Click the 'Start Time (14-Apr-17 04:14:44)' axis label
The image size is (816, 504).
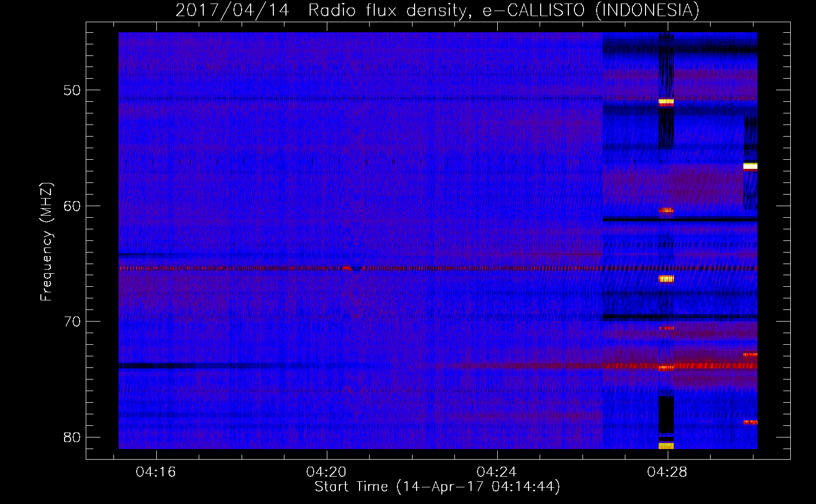(x=437, y=487)
